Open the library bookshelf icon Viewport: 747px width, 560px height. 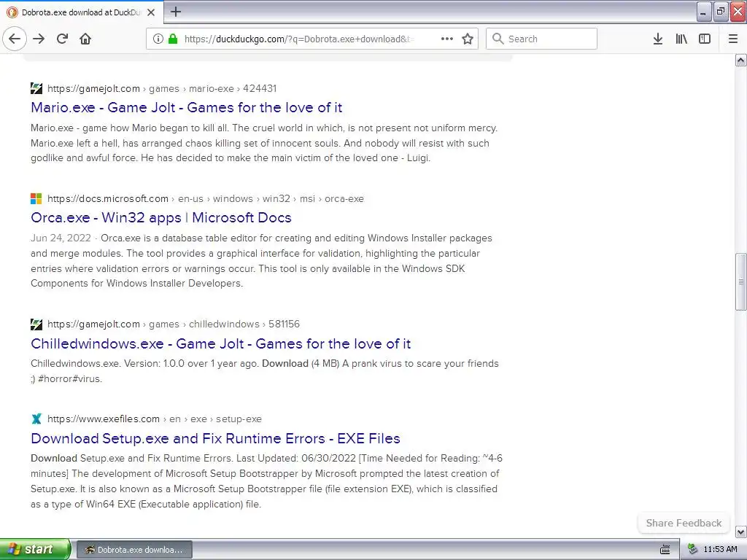pyautogui.click(x=681, y=39)
